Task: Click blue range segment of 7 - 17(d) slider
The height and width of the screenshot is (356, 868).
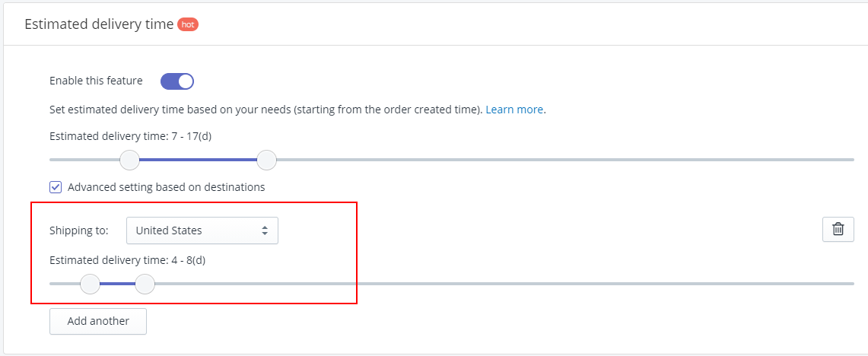Action: (x=199, y=160)
